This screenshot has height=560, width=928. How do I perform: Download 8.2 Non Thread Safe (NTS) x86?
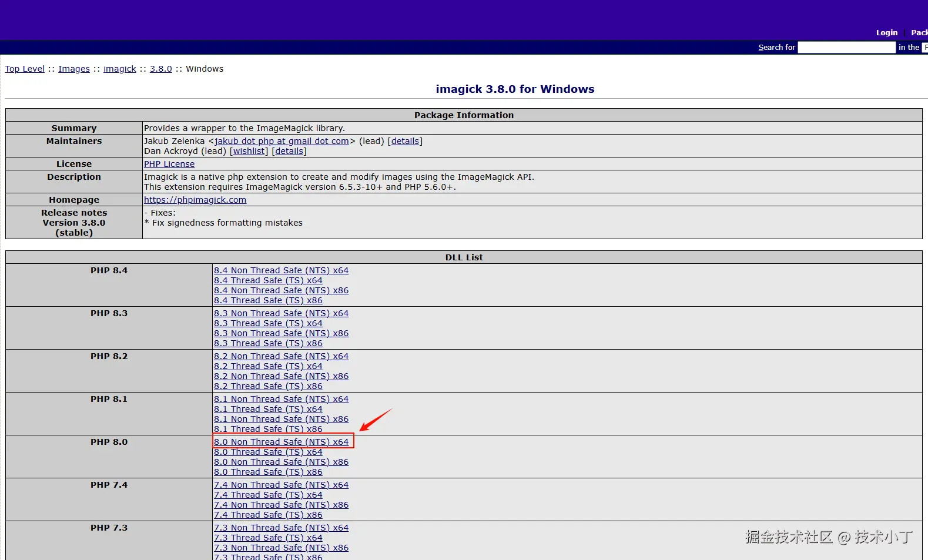click(x=281, y=376)
